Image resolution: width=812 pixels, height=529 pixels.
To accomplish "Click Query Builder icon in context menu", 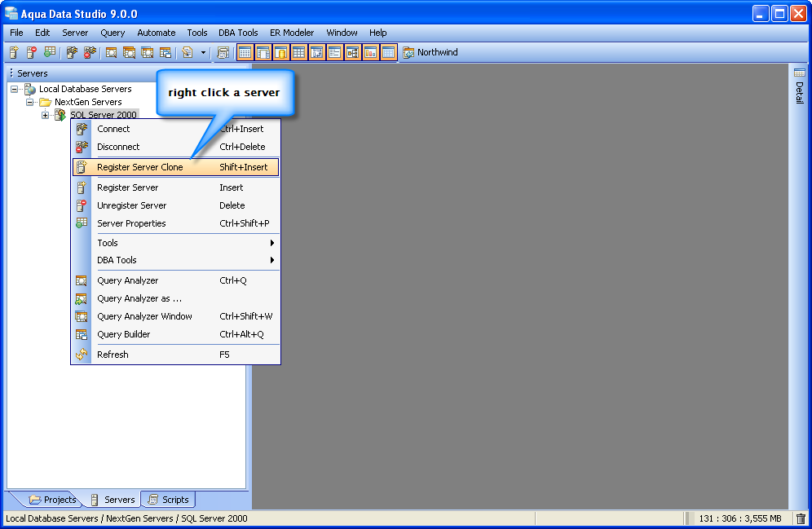I will point(82,334).
